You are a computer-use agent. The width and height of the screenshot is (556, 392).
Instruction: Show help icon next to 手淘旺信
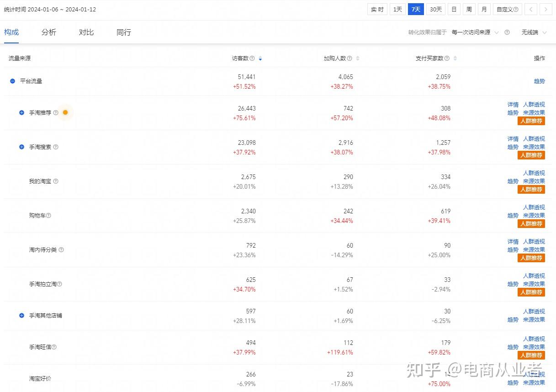tap(54, 347)
